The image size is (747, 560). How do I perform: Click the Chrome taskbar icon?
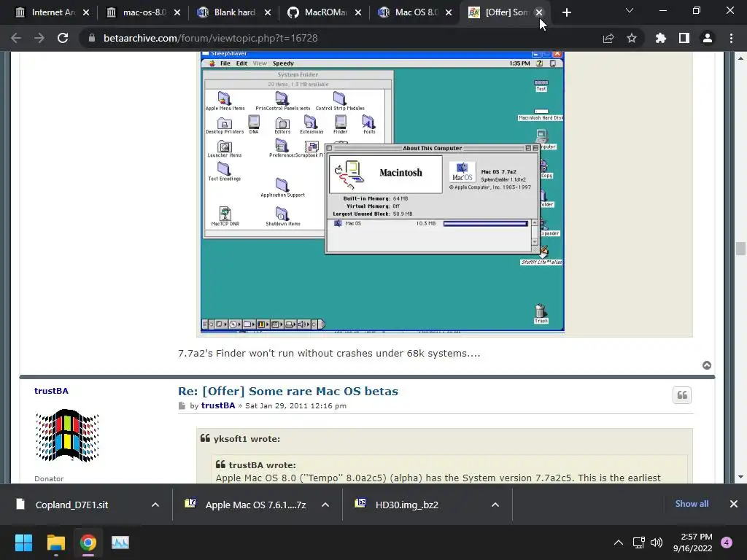[88, 542]
